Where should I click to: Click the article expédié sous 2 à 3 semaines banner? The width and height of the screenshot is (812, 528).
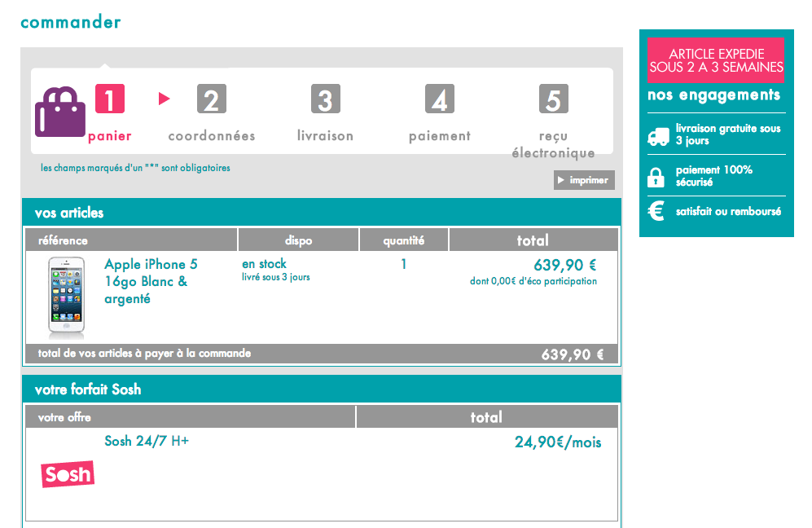click(x=716, y=60)
